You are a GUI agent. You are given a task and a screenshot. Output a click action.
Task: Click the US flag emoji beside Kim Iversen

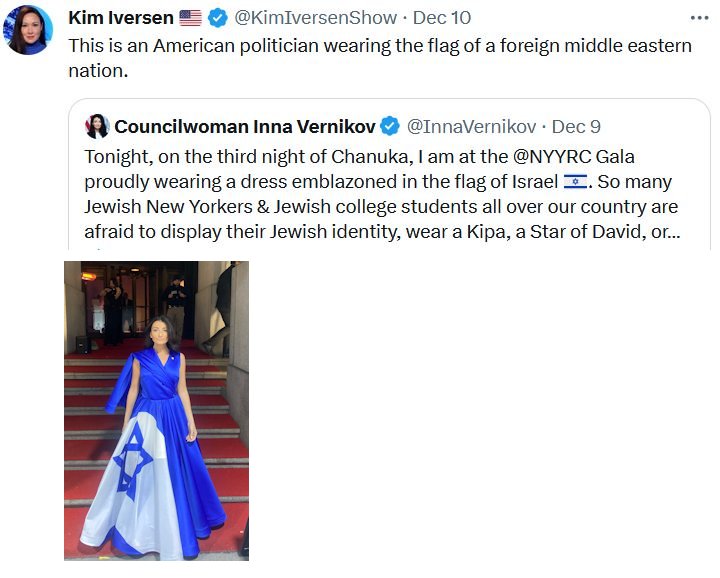190,18
